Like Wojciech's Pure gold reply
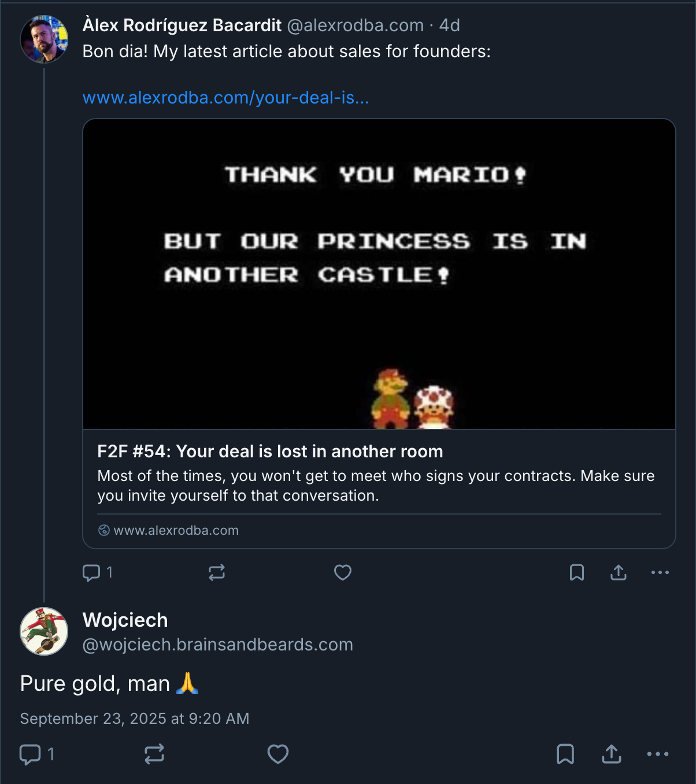 point(278,754)
